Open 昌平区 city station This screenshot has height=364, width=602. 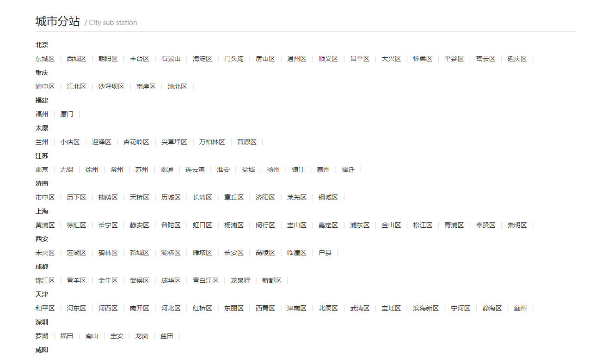click(359, 59)
